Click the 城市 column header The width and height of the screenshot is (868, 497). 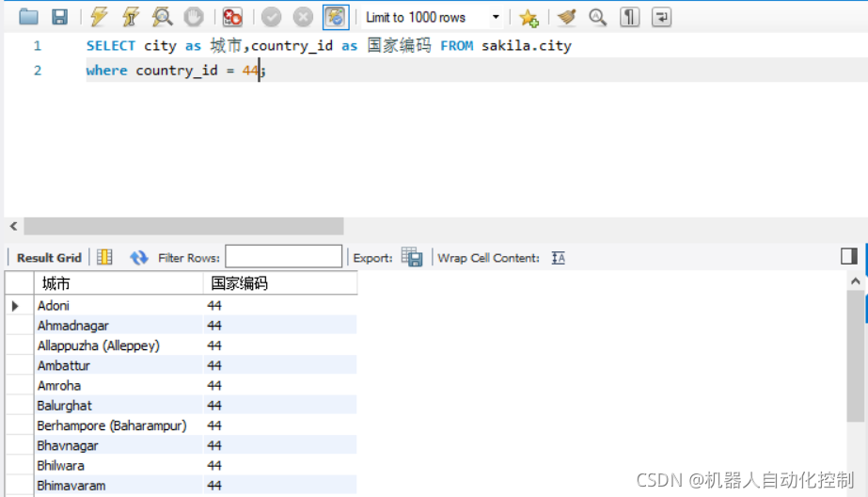coord(118,283)
